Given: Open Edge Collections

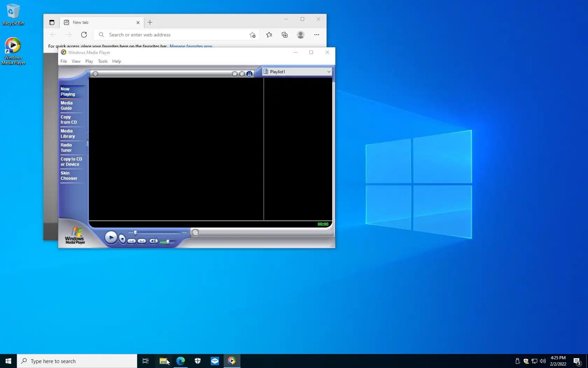Looking at the screenshot, I should [x=285, y=35].
